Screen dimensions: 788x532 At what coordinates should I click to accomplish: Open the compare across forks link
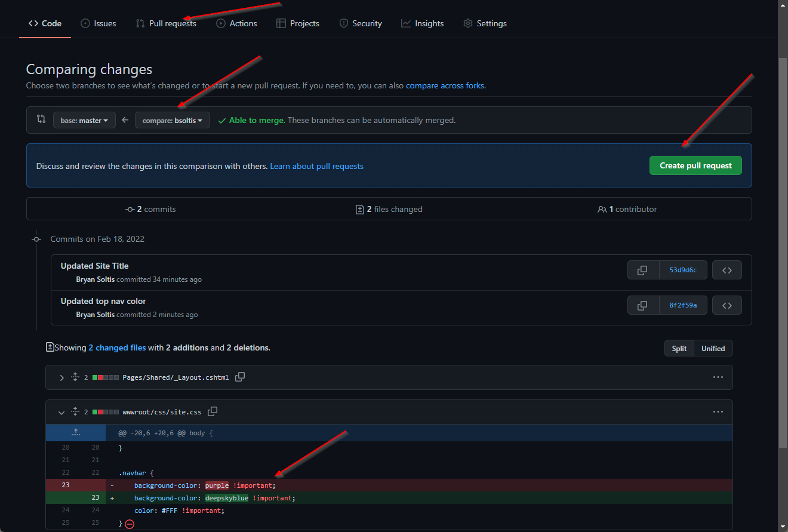click(x=445, y=85)
